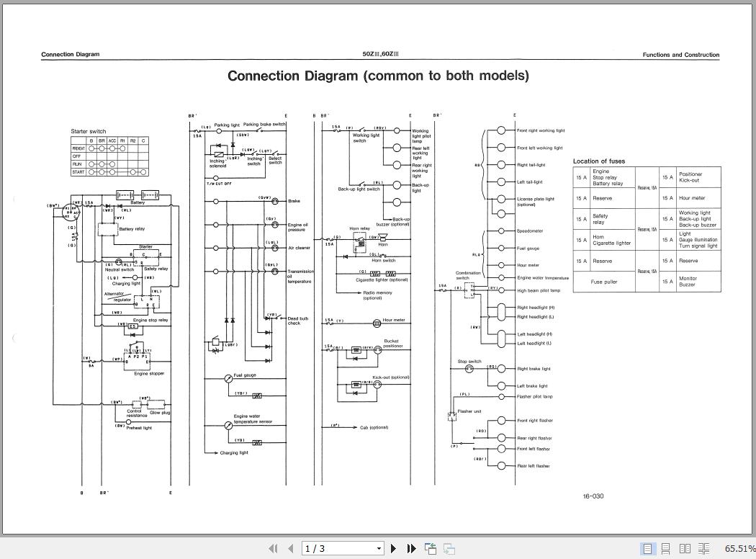Click the 'Glow plug' label
Viewport: 756px width, 559px height.
click(x=160, y=412)
